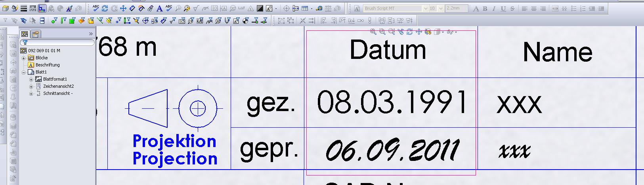Click the font color A button
Image resolution: width=644 pixels, height=185 pixels.
pyautogui.click(x=476, y=8)
